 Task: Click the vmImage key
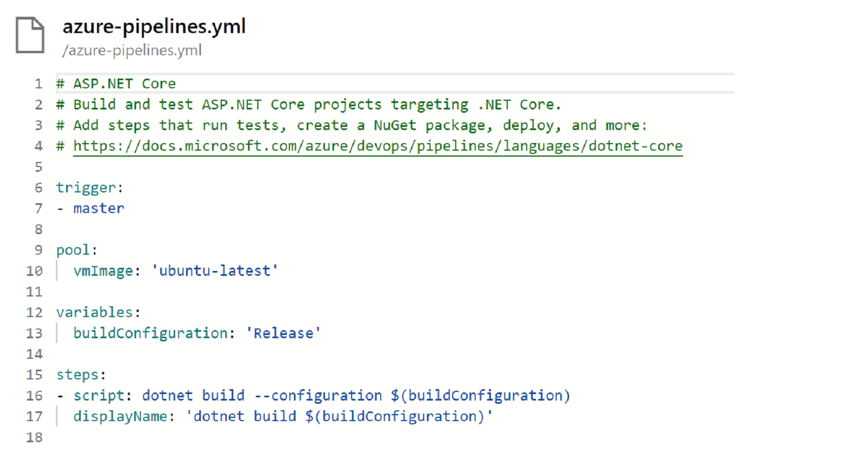(x=103, y=271)
